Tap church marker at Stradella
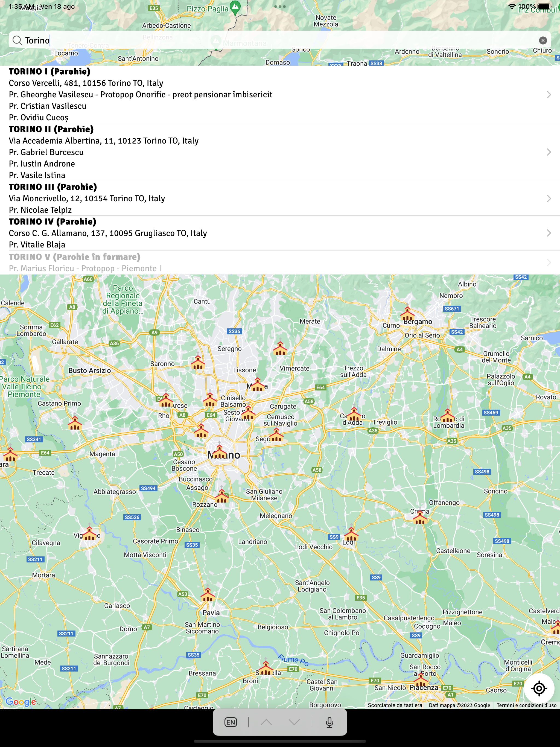 [x=266, y=668]
